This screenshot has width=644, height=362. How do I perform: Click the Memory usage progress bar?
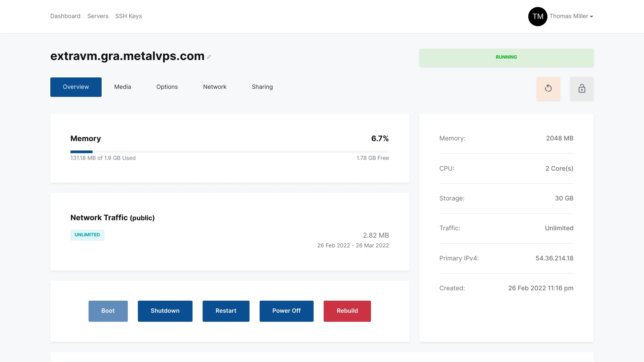pyautogui.click(x=229, y=152)
